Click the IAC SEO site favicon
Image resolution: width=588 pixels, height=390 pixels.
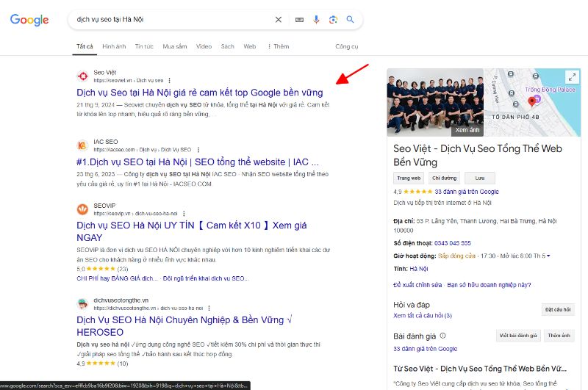coord(82,145)
